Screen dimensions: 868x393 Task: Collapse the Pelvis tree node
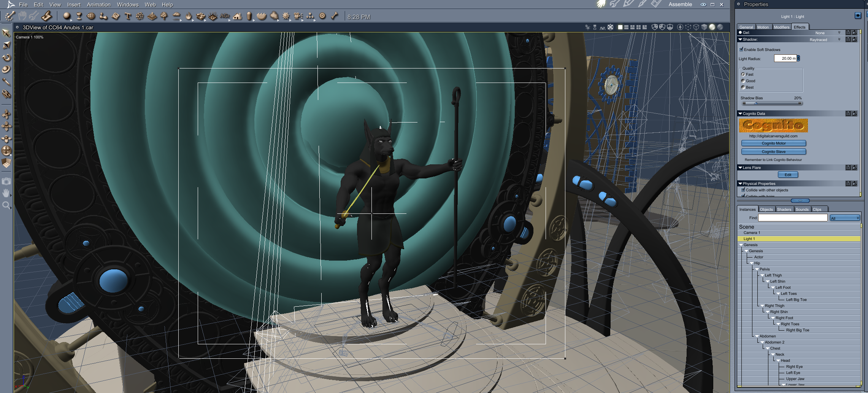pos(757,269)
